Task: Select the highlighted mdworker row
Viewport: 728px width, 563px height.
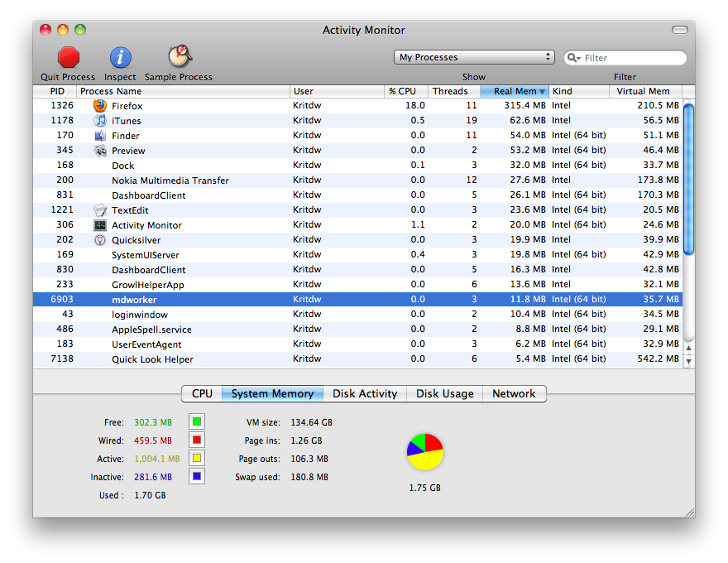Action: tap(357, 299)
